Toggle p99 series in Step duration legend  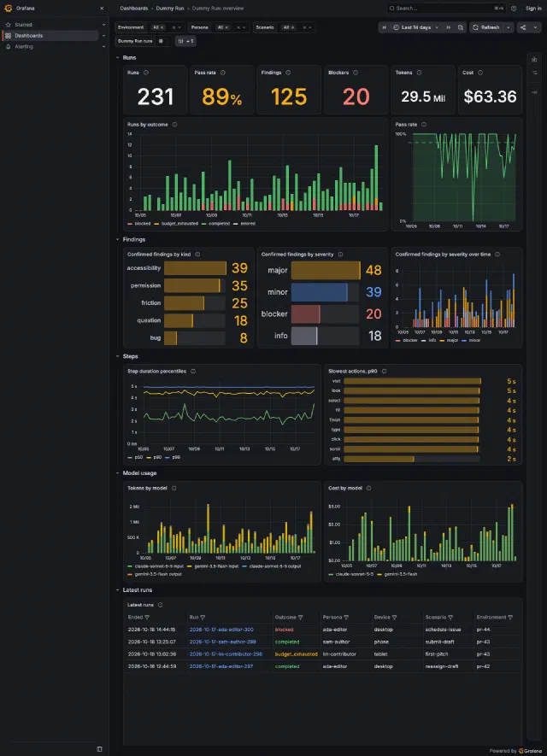[x=173, y=457]
